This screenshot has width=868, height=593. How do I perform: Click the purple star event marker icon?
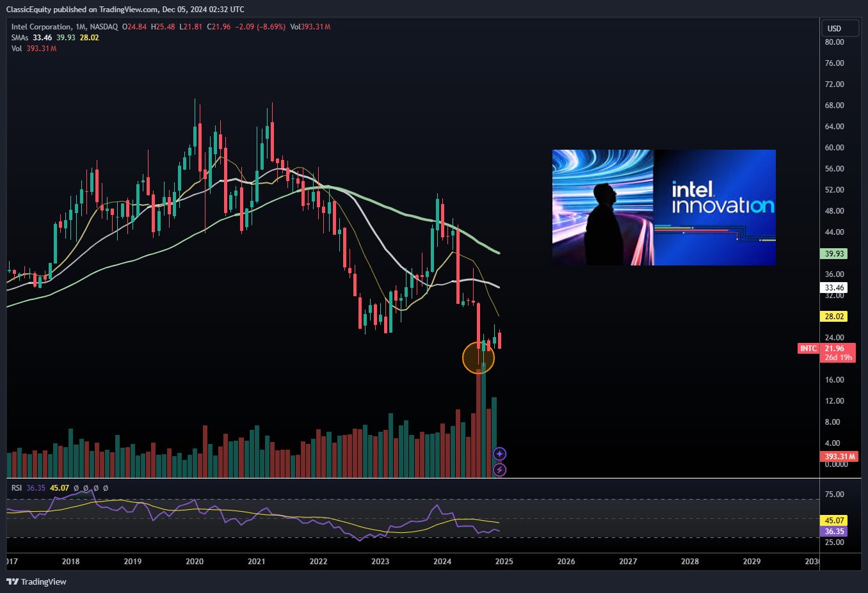point(500,454)
